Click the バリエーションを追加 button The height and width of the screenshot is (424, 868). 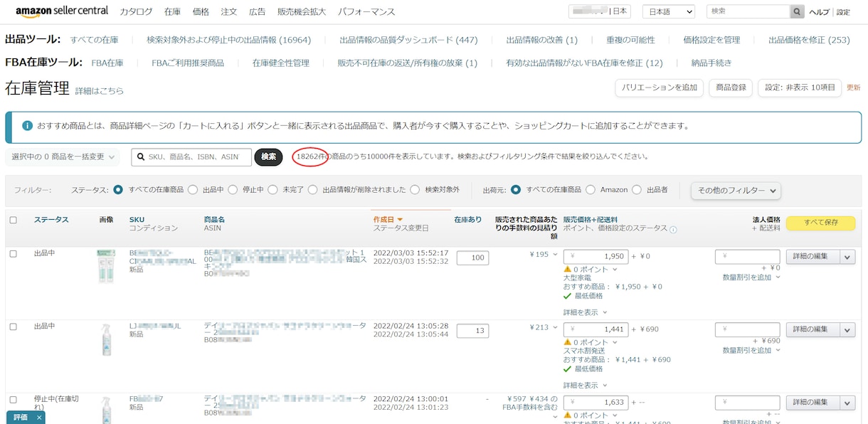[x=659, y=88]
